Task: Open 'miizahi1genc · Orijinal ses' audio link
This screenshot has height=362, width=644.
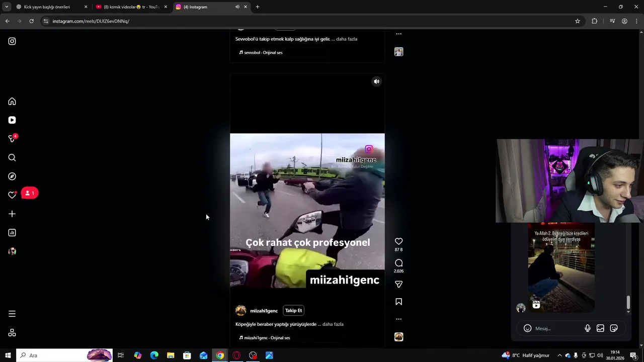Action: click(x=265, y=338)
